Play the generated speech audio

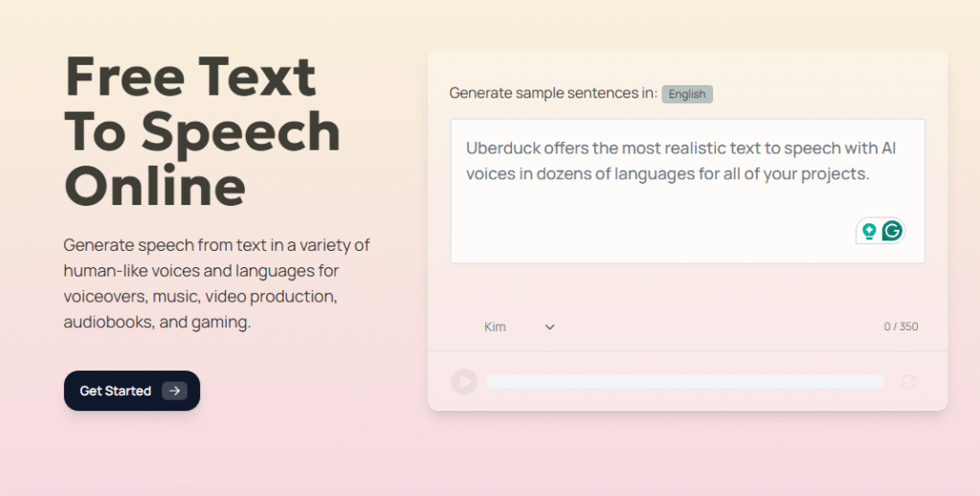(464, 381)
